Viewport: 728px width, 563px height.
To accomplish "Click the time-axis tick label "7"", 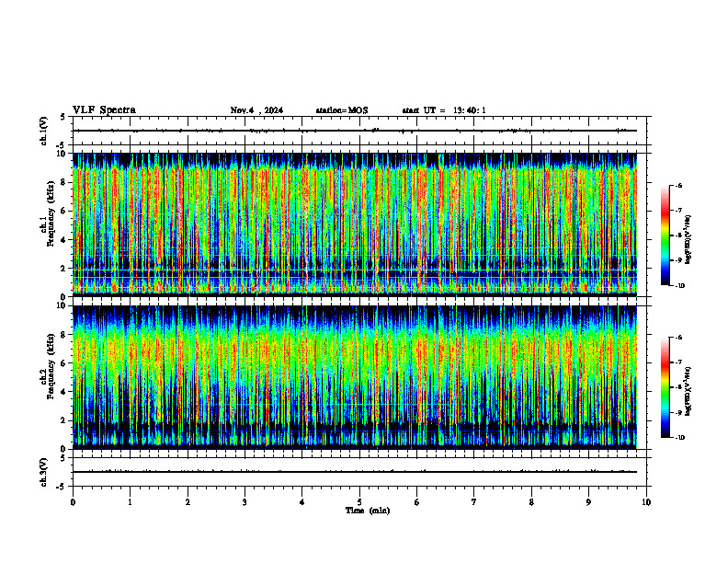I will pyautogui.click(x=474, y=502).
